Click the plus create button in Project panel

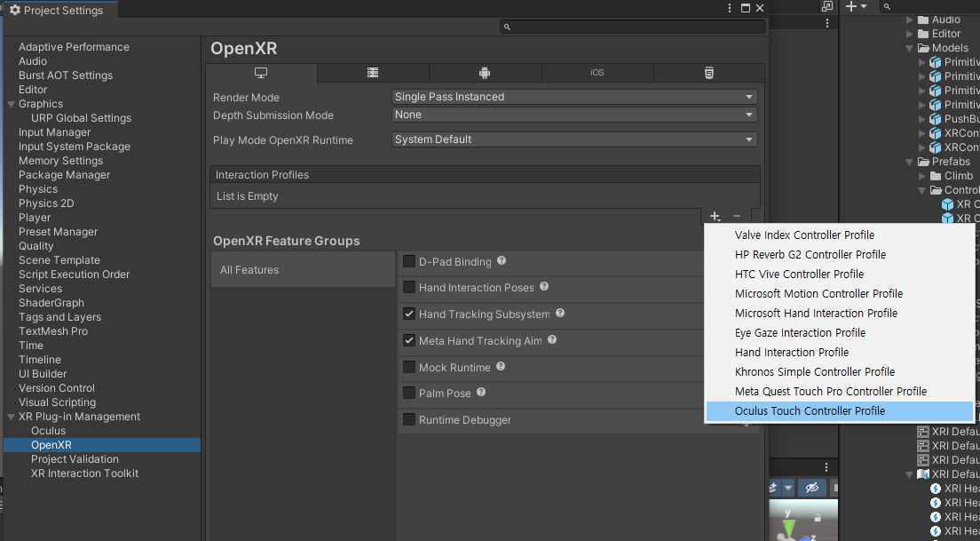coord(850,6)
